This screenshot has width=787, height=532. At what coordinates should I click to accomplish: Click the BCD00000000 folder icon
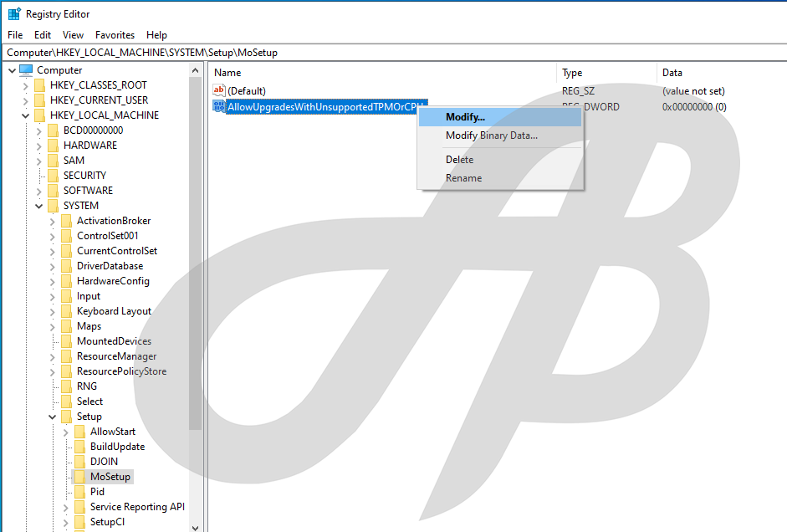[54, 130]
